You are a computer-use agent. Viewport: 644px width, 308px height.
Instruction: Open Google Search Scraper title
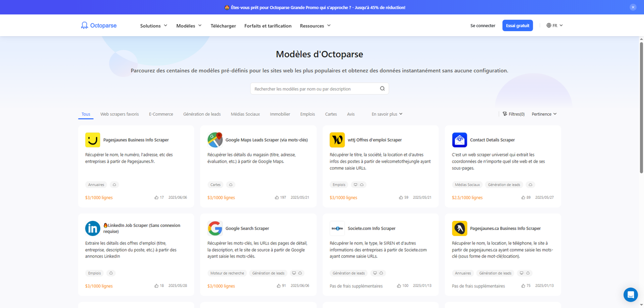tap(247, 228)
